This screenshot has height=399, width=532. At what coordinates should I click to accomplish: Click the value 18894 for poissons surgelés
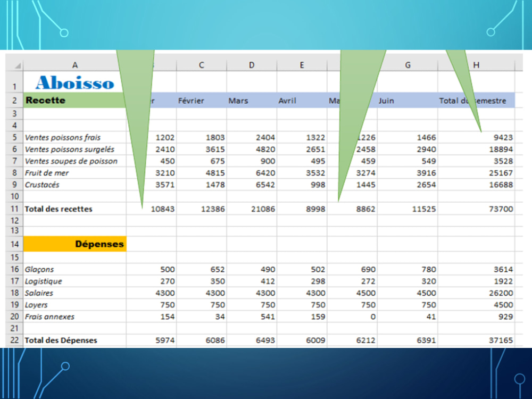pos(501,149)
